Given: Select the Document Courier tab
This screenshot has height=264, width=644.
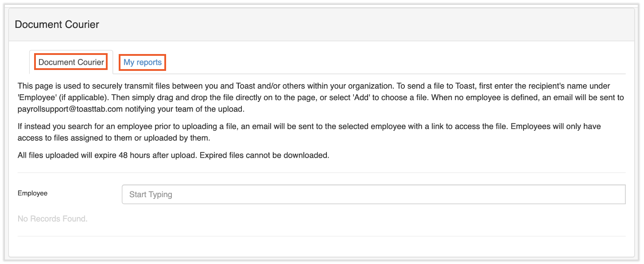Looking at the screenshot, I should (x=71, y=62).
